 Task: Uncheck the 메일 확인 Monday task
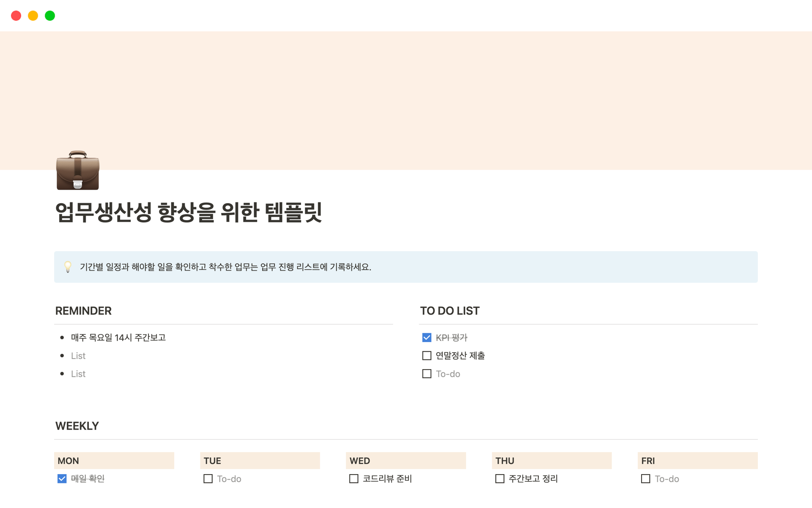62,479
